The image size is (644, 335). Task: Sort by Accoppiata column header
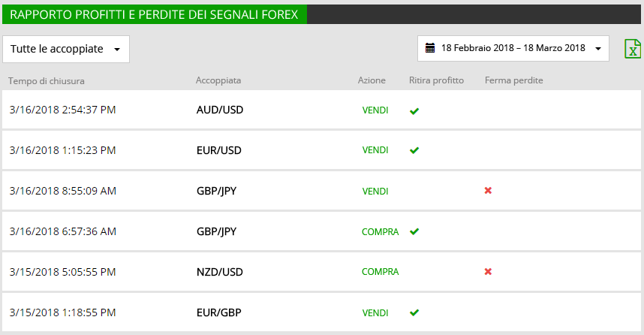click(218, 80)
